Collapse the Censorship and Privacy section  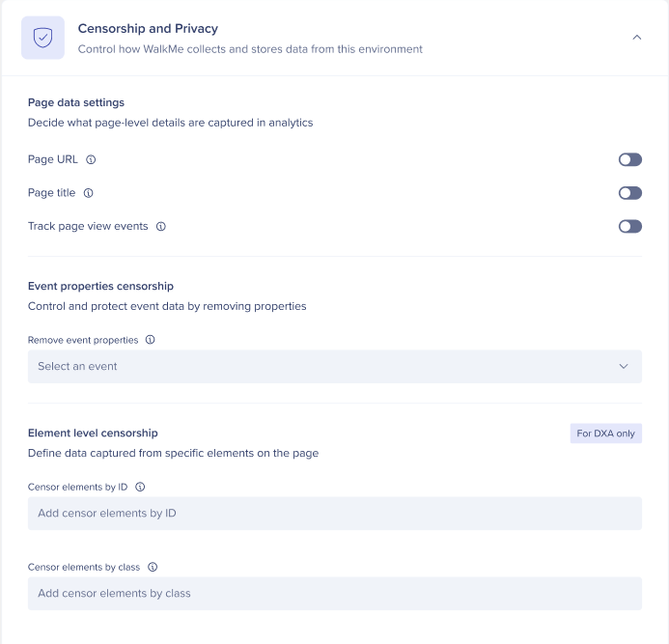pyautogui.click(x=636, y=38)
